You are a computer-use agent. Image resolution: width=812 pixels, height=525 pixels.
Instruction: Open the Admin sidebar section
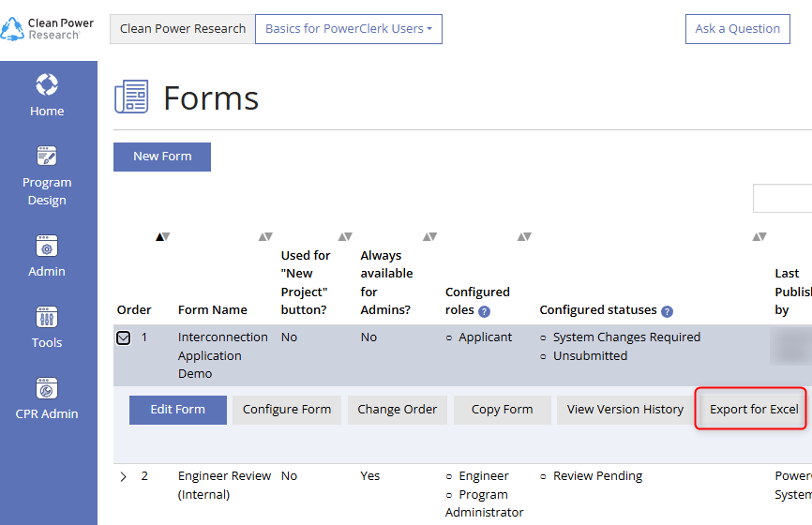(x=47, y=256)
